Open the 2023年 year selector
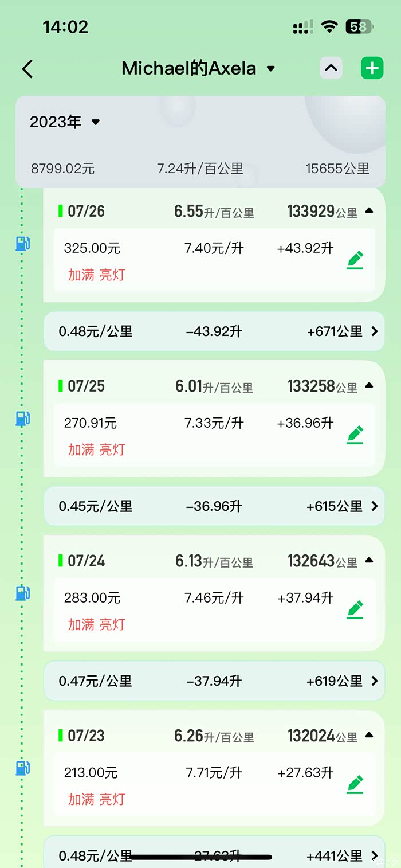The image size is (401, 868). [65, 122]
